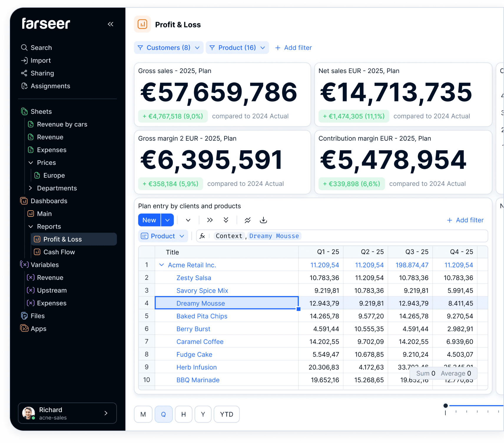This screenshot has height=443, width=504.
Task: Switch period to YTD
Action: pyautogui.click(x=227, y=414)
